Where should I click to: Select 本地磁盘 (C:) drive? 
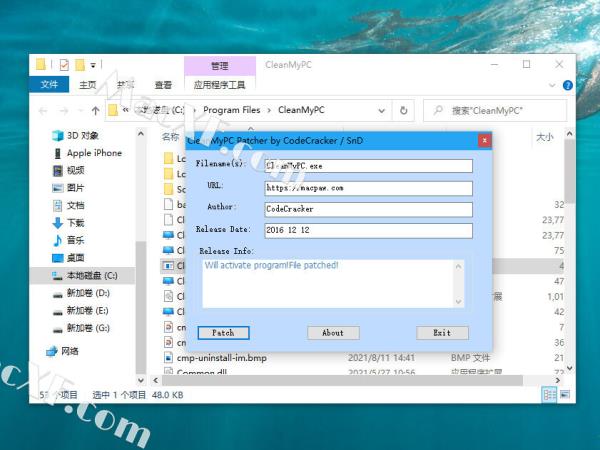[92, 276]
